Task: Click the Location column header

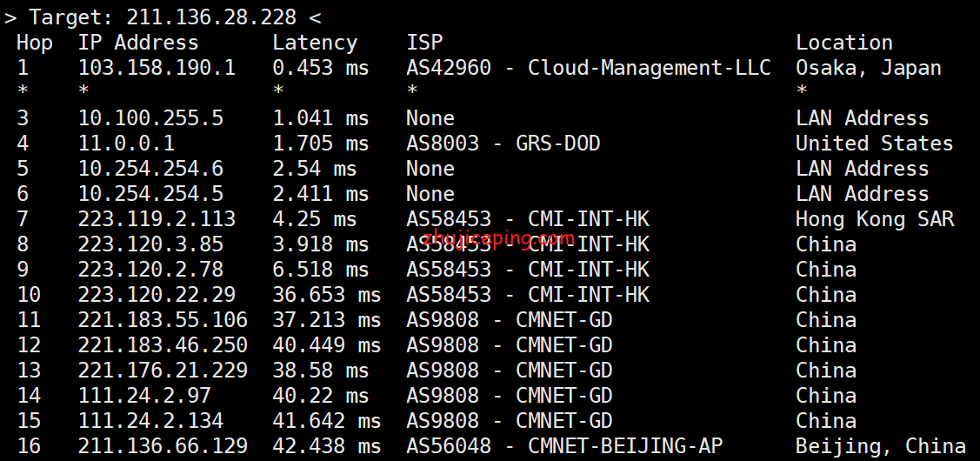Action: [844, 43]
